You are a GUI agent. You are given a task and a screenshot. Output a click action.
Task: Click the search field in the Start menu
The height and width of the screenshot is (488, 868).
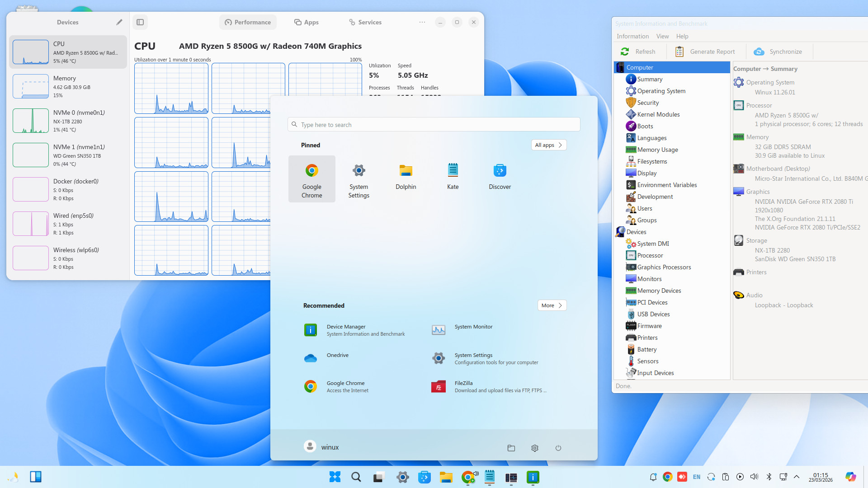coord(433,124)
